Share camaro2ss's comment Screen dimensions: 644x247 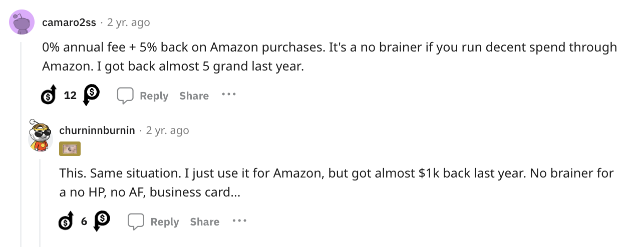coord(194,95)
